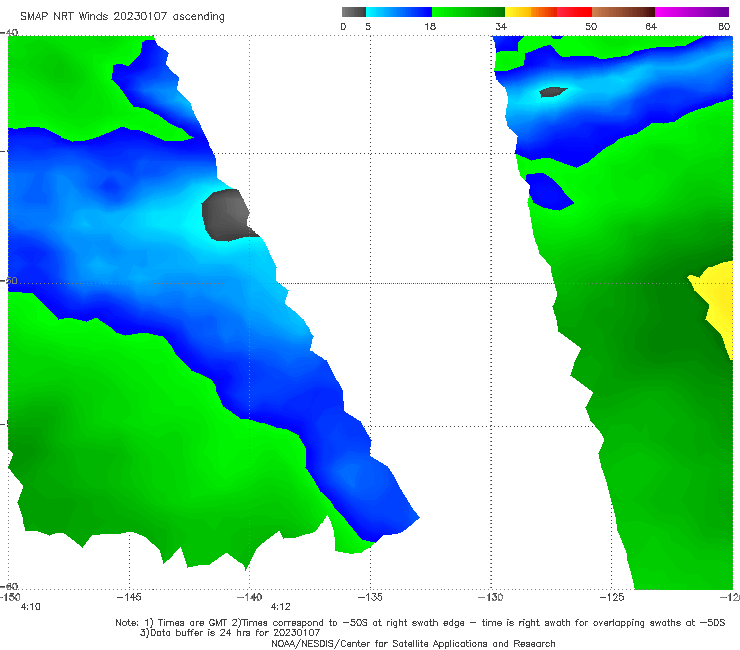Click the "NOAA/NESDIS/Center for Satellite Applications" credit
The height and width of the screenshot is (650, 740).
click(x=413, y=643)
